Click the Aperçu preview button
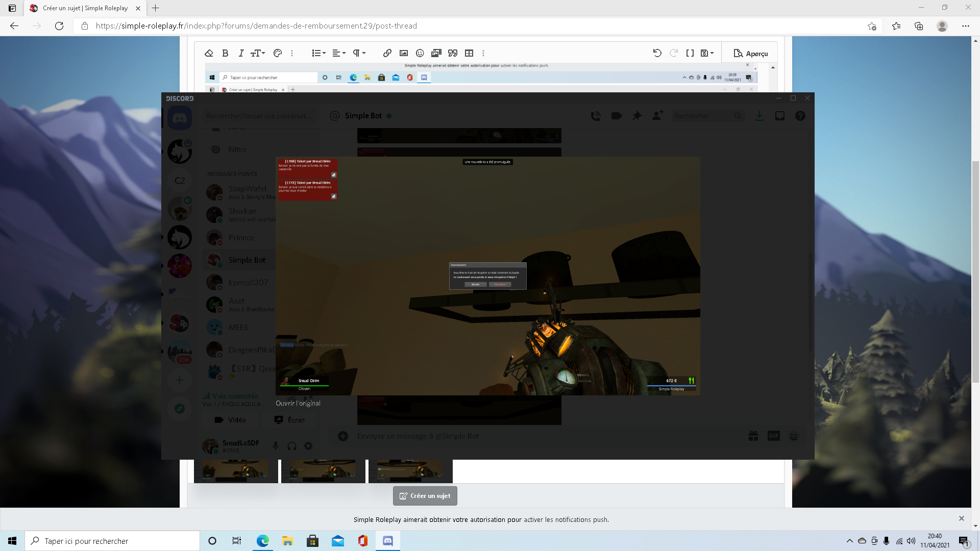This screenshot has height=551, width=980. click(x=750, y=53)
